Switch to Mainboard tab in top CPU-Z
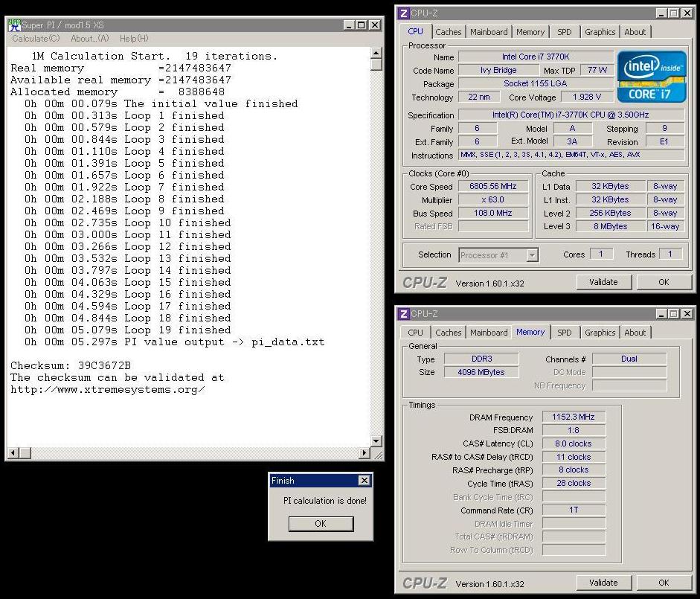This screenshot has width=700, height=599. 489,32
